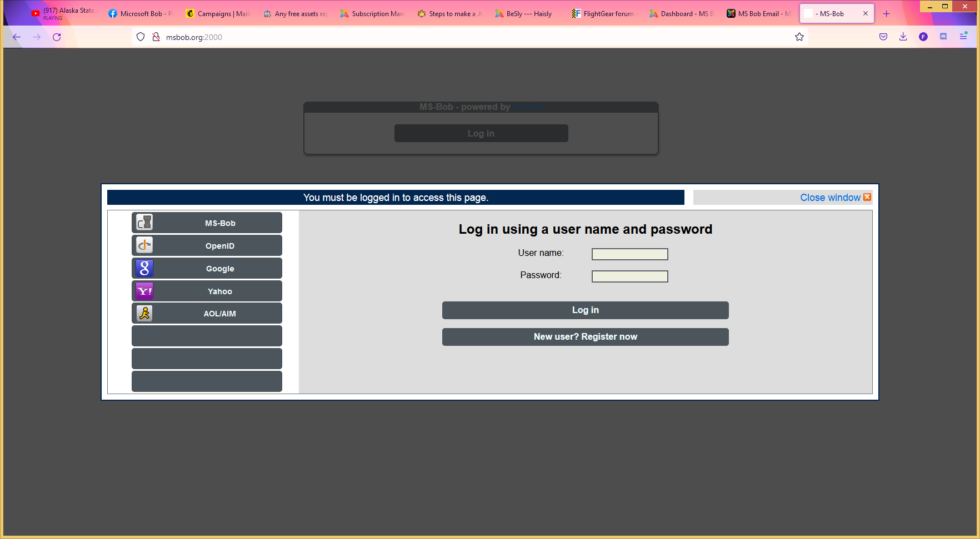This screenshot has height=539, width=980.
Task: Open the tracking protection shield icon
Action: pyautogui.click(x=141, y=37)
